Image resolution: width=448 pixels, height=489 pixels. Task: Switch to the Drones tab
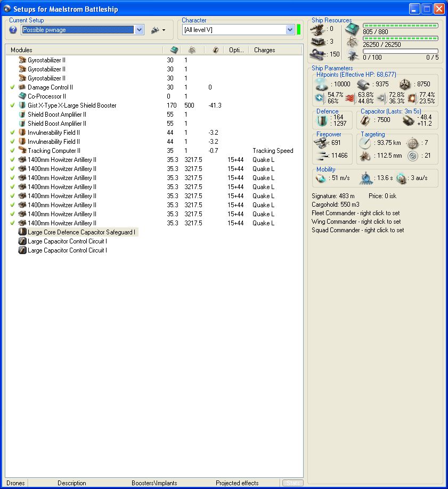[x=15, y=483]
